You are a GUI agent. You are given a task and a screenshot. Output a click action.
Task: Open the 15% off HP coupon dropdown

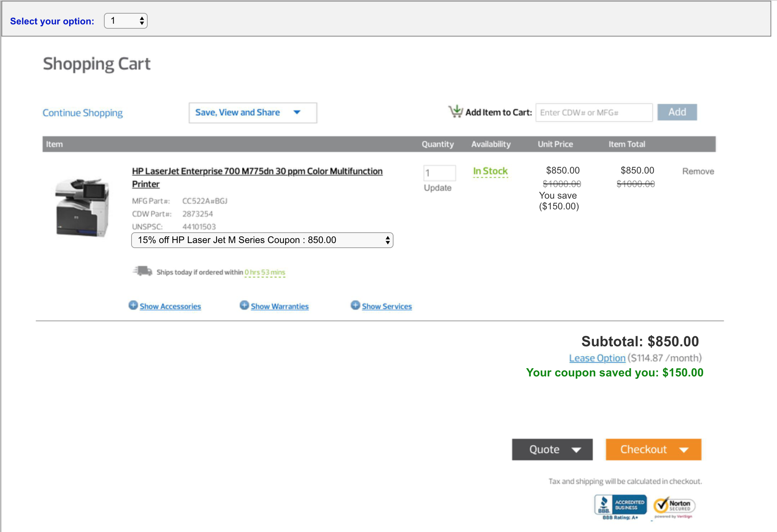[x=262, y=240]
